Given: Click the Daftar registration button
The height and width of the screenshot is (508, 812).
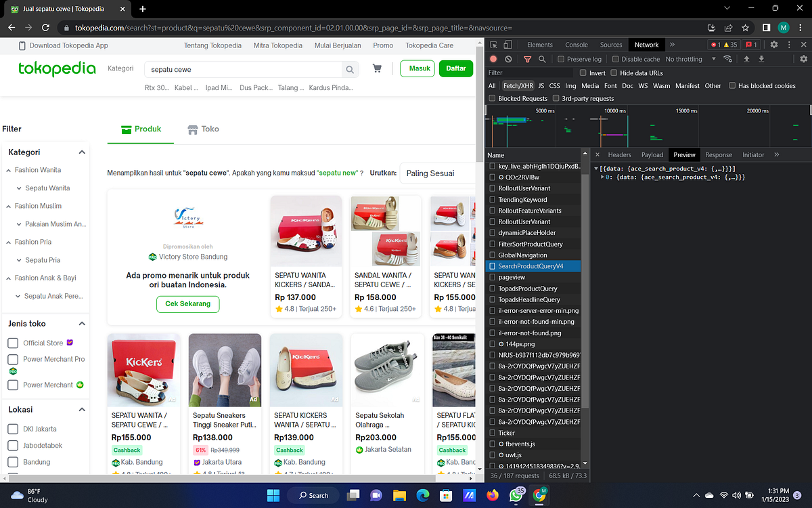Looking at the screenshot, I should (x=455, y=68).
